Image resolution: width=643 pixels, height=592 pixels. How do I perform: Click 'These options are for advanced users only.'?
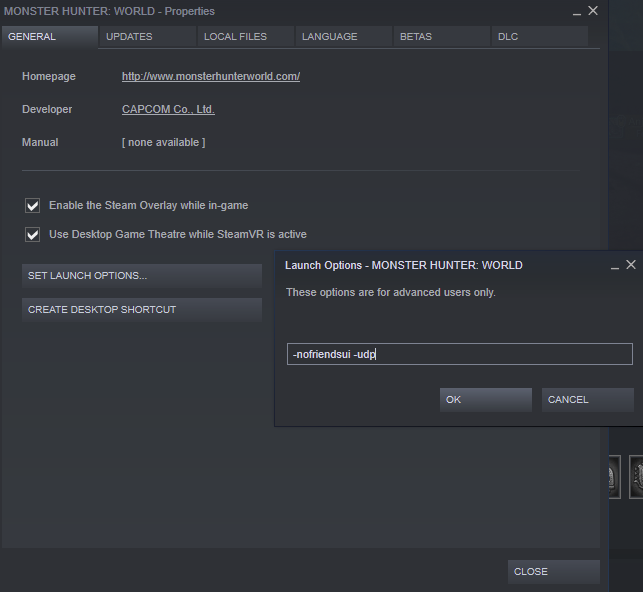tap(391, 292)
